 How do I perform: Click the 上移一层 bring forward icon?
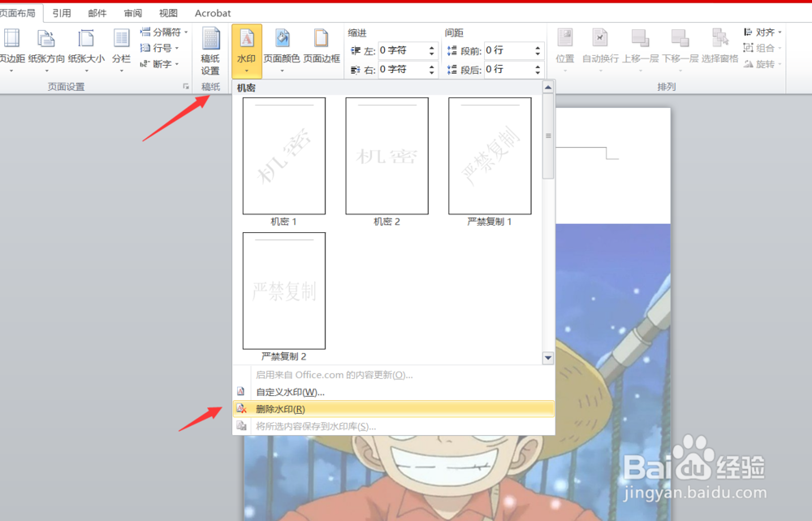[640, 38]
